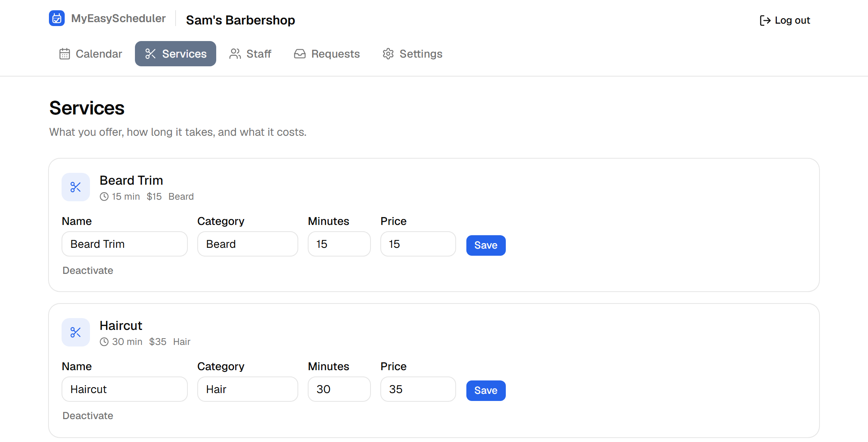Switch to the Staff tab

pos(251,54)
